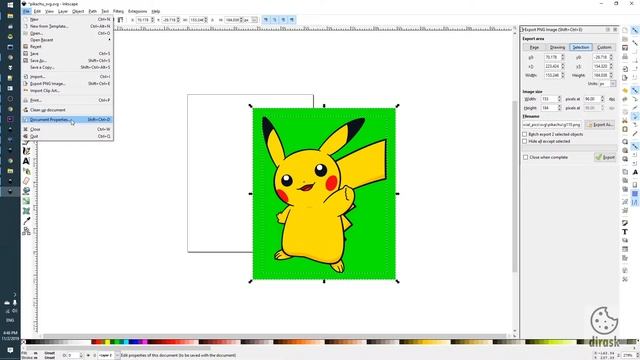
Task: Choose Save As from File menu
Action: 67,60
